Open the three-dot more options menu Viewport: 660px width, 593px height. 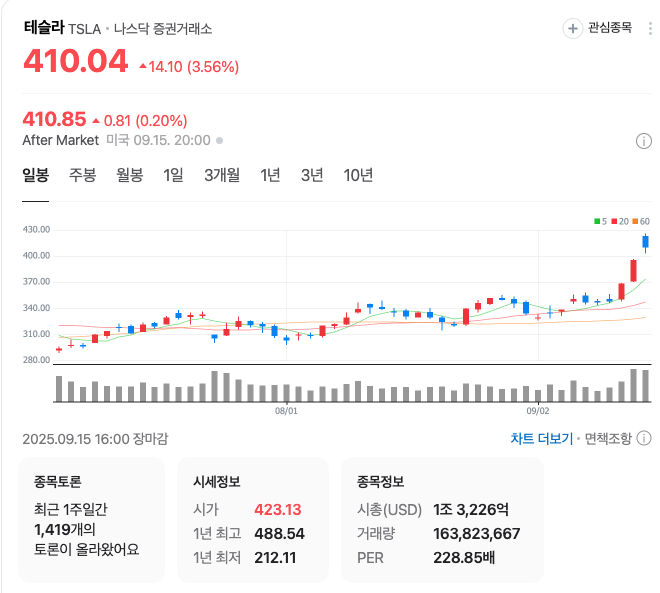tap(651, 28)
